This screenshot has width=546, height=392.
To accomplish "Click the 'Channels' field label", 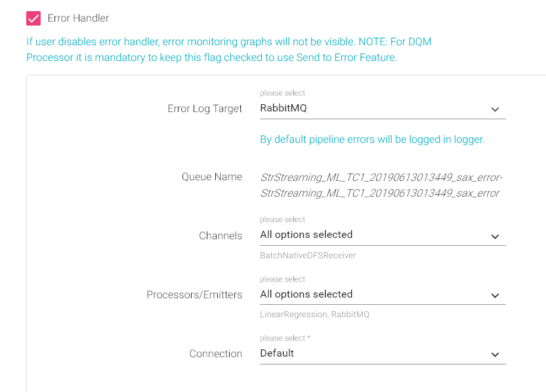I will (x=220, y=236).
